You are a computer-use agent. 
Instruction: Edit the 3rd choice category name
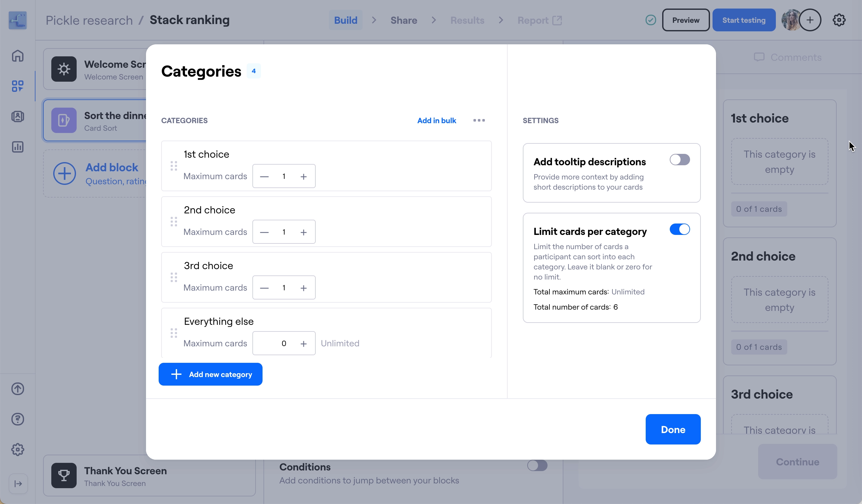coord(208,266)
